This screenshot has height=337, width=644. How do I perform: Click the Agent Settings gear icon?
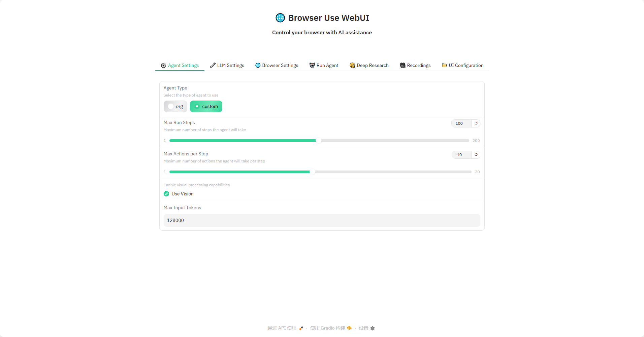[164, 65]
